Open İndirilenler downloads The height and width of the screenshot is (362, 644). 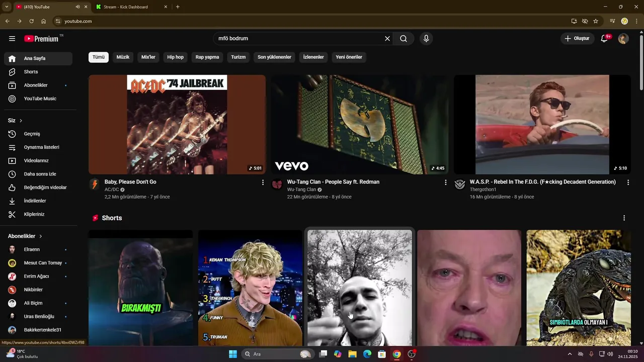(x=38, y=201)
